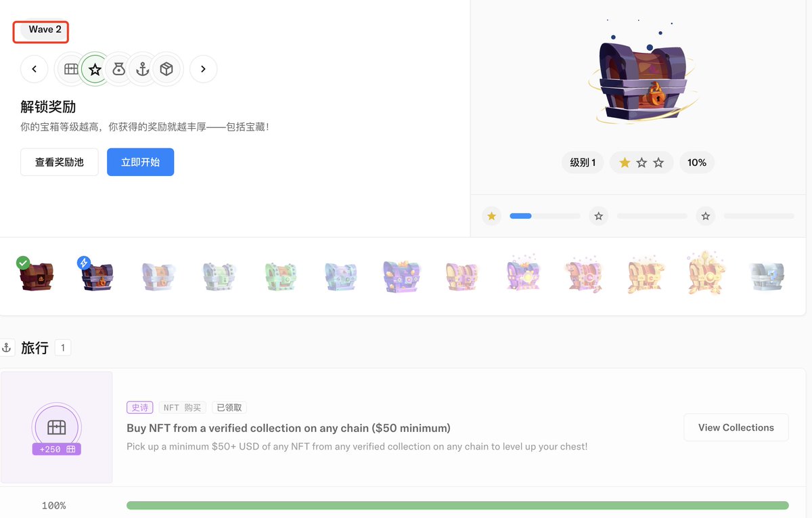The height and width of the screenshot is (518, 812).
Task: Open 查看奖励池 reward pool button
Action: [60, 163]
